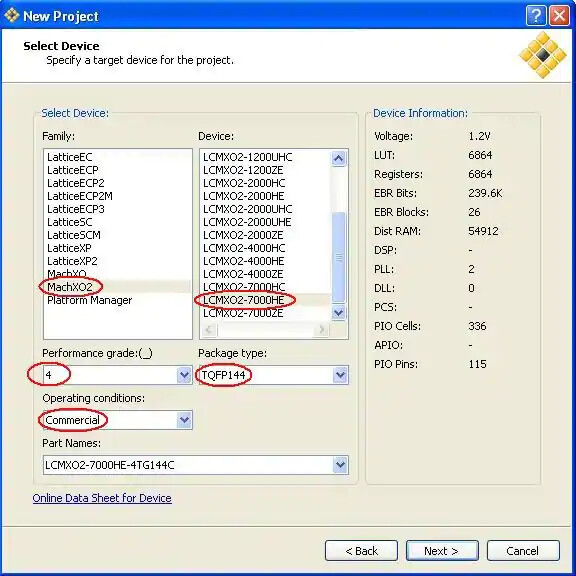Choose device LCMXO2-2000HE
The image size is (576, 576).
point(244,196)
